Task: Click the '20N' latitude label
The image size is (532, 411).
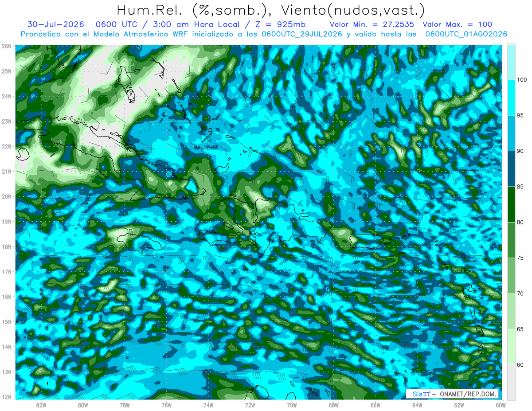Action: [7, 196]
